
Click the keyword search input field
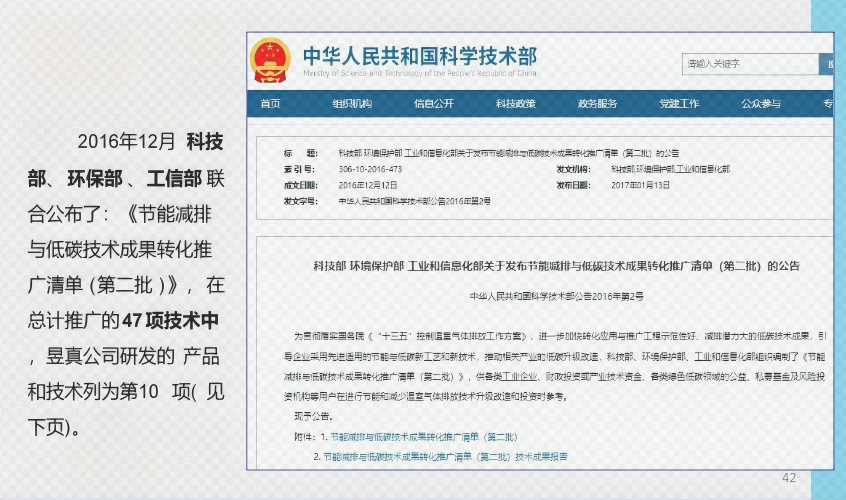pyautogui.click(x=748, y=64)
